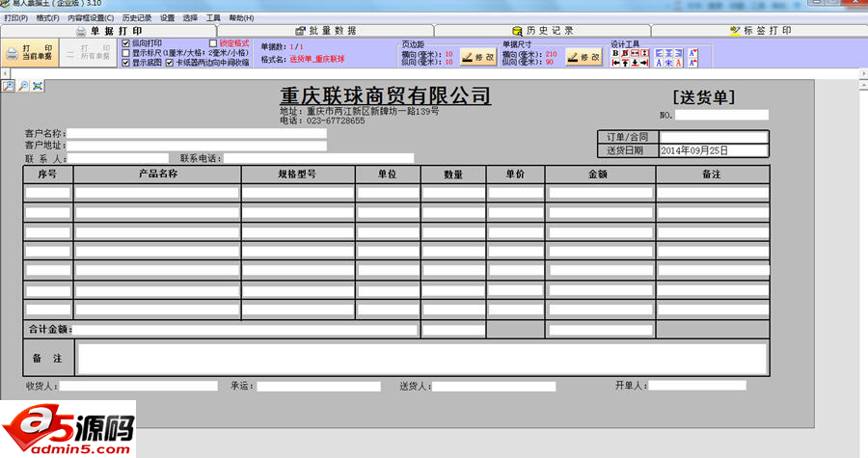The width and height of the screenshot is (868, 458).
Task: Open the 内容框设置(C) menu
Action: tap(91, 18)
